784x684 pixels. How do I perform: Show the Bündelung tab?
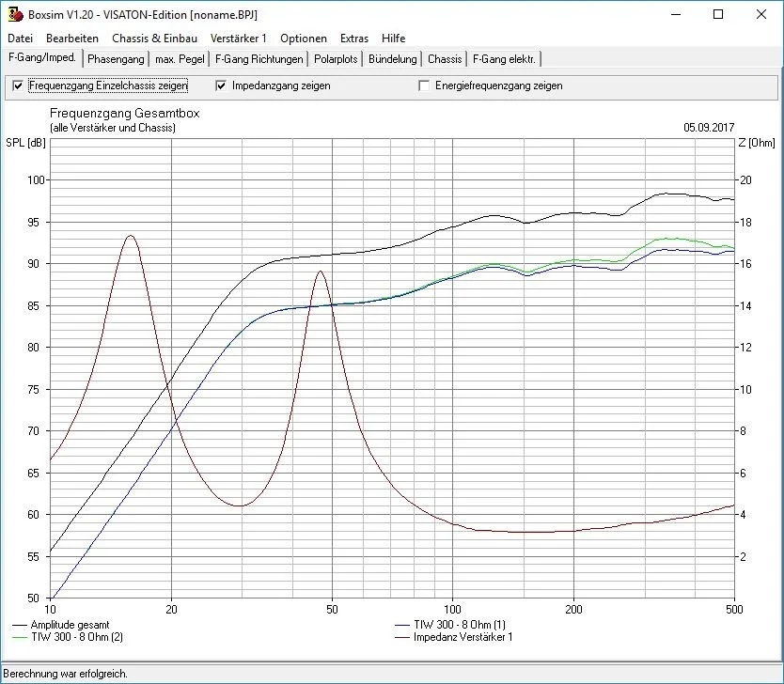393,59
